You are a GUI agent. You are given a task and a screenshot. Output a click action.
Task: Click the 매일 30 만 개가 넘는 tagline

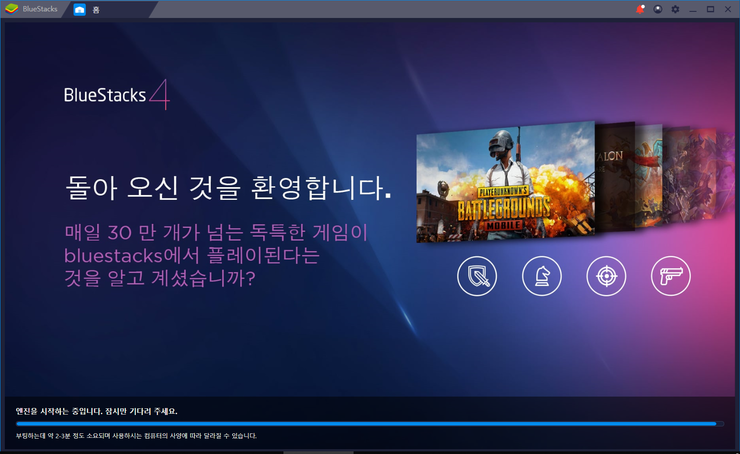(216, 255)
